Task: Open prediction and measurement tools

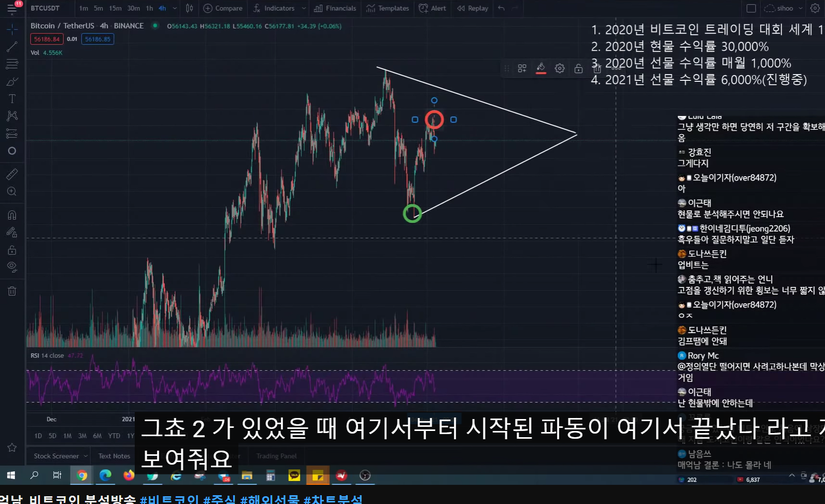Action: 12,134
